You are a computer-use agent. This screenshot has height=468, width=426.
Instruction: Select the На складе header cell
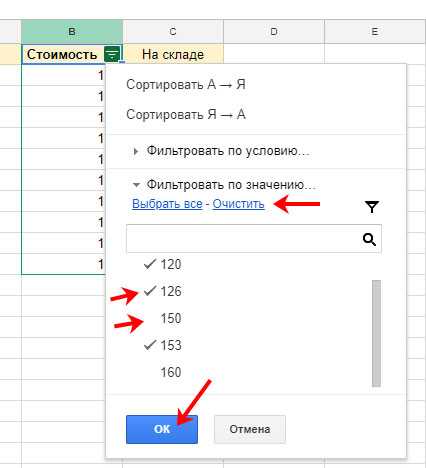[173, 54]
